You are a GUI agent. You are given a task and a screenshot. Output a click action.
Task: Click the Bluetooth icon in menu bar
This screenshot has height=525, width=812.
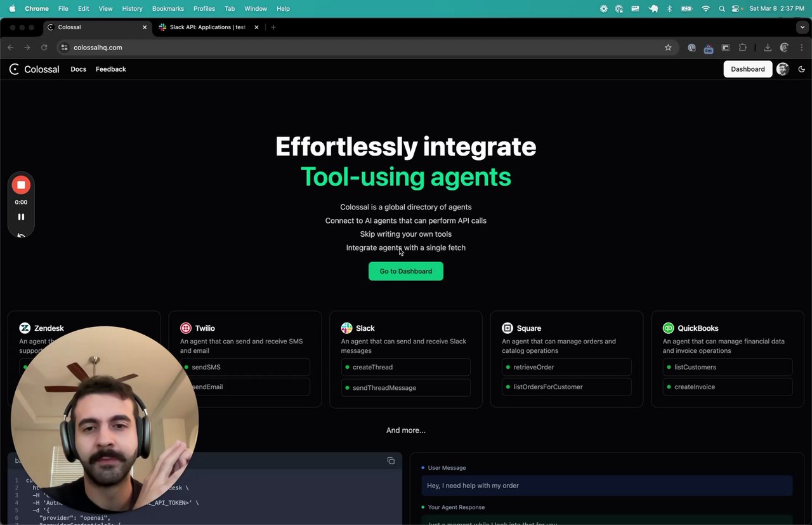tap(669, 9)
